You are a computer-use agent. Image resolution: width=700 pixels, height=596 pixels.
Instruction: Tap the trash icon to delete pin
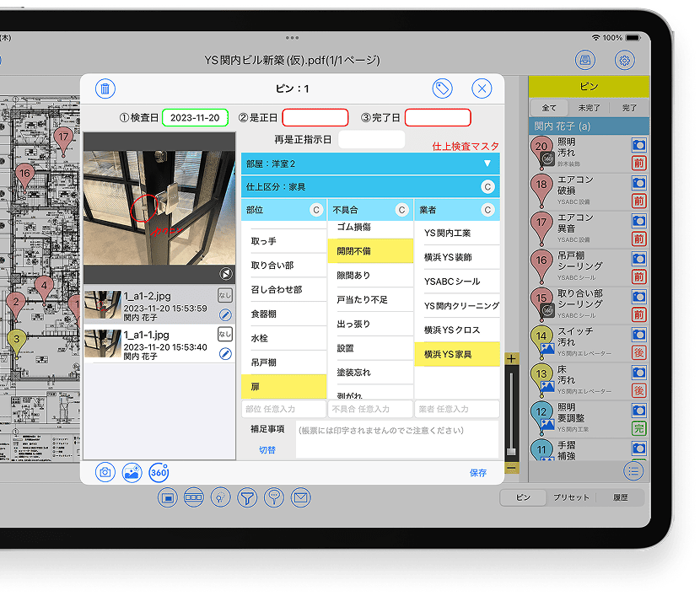tap(105, 89)
